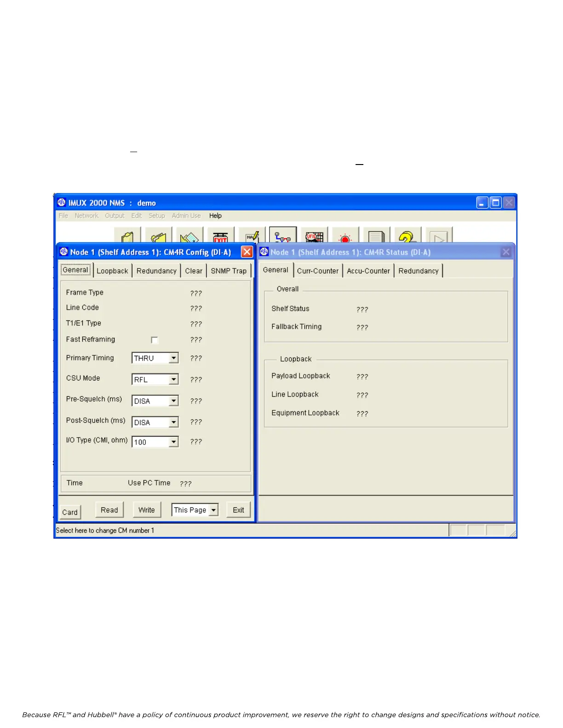
Task: Close the CM4R Config window
Action: (247, 252)
